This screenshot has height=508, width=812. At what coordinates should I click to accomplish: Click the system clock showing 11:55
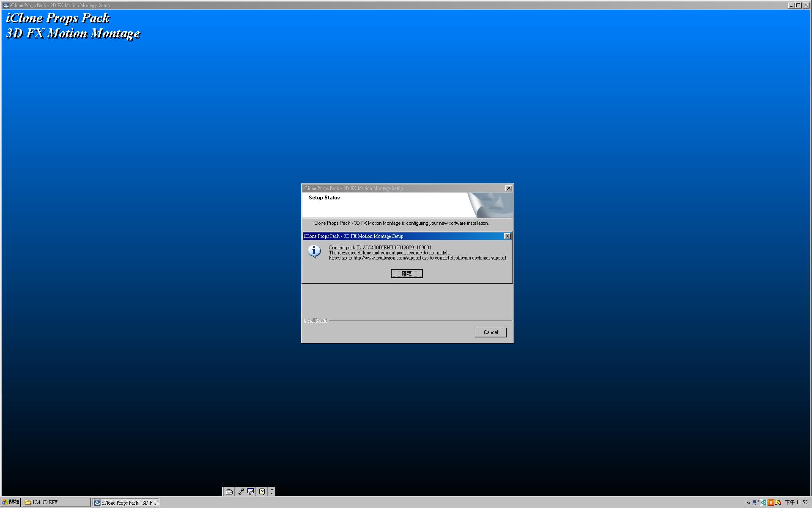click(x=796, y=502)
